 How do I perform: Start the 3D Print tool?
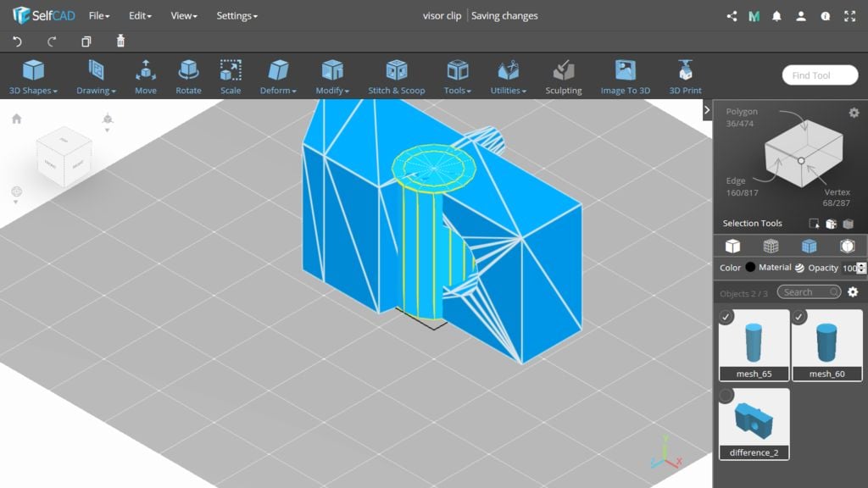click(685, 76)
